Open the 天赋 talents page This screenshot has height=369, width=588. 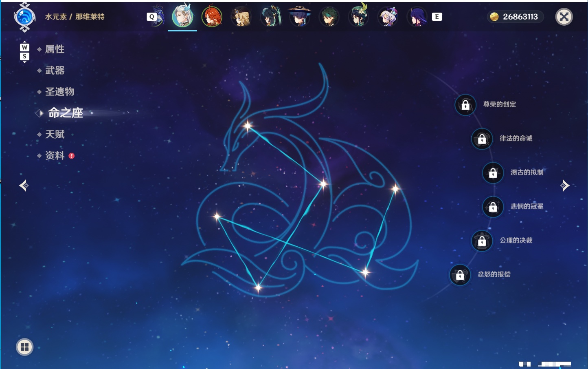[x=55, y=134]
